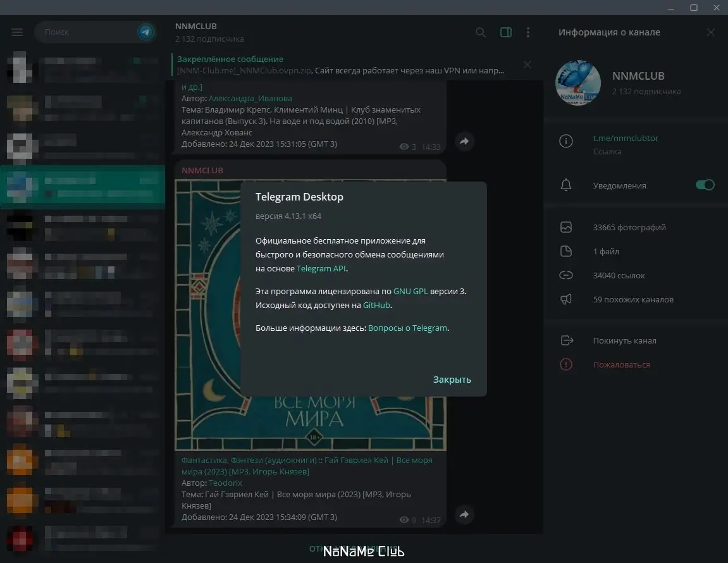Open the GNU GPL license link
Image resolution: width=728 pixels, height=563 pixels.
(x=410, y=291)
